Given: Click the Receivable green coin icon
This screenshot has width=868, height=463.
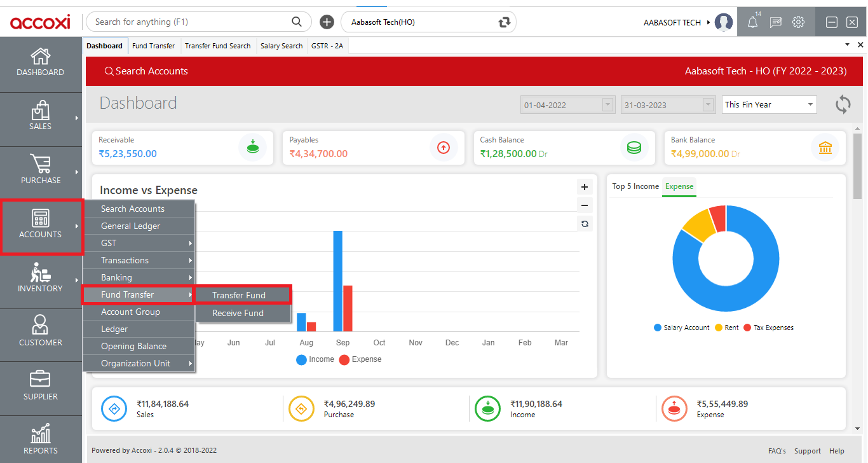Looking at the screenshot, I should click(x=252, y=148).
